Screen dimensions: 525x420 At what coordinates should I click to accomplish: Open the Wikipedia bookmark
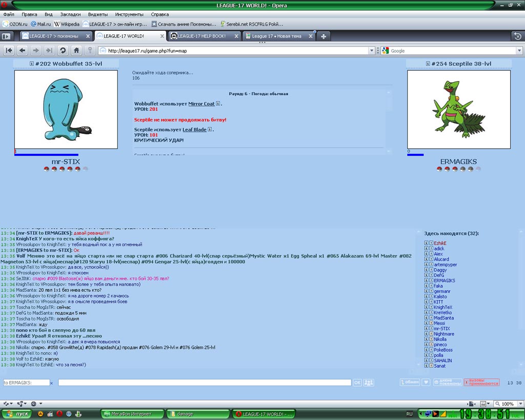[x=67, y=24]
